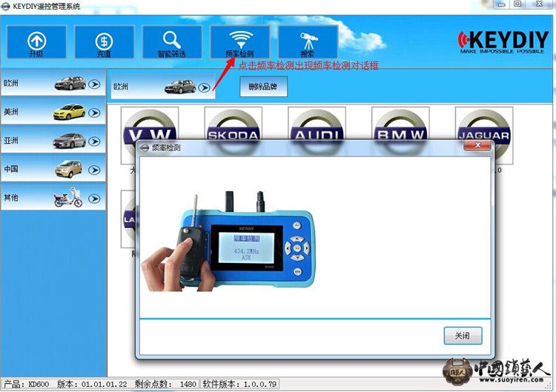Open the 频率检测 frequency detection button

pos(240,41)
